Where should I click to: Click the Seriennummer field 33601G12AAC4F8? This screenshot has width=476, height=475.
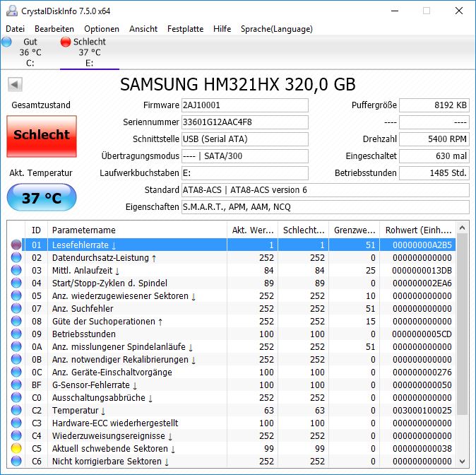coord(244,122)
